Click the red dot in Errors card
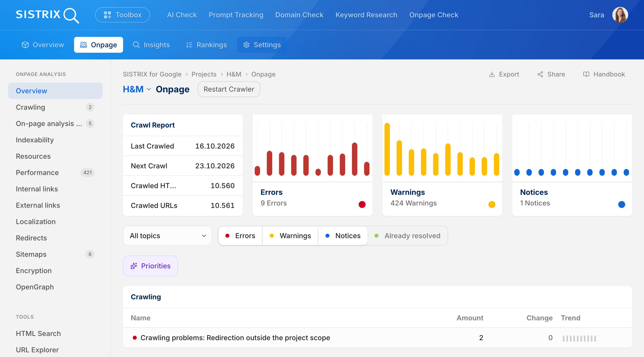644x357 pixels. click(x=362, y=204)
